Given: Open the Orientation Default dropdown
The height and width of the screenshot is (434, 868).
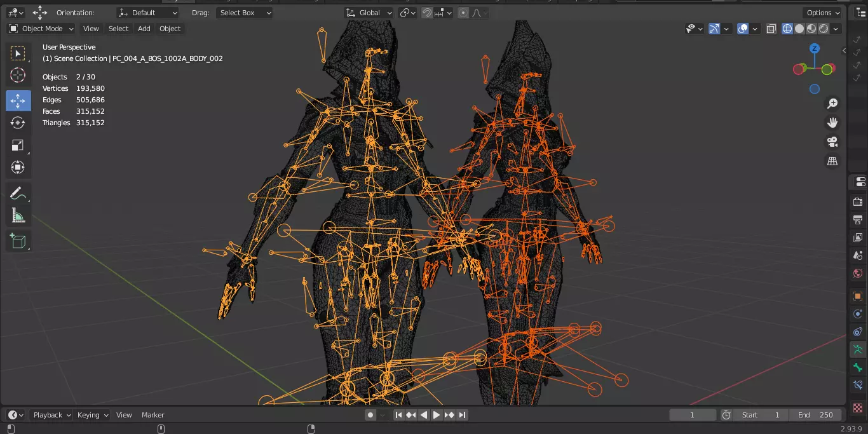Looking at the screenshot, I should point(148,13).
